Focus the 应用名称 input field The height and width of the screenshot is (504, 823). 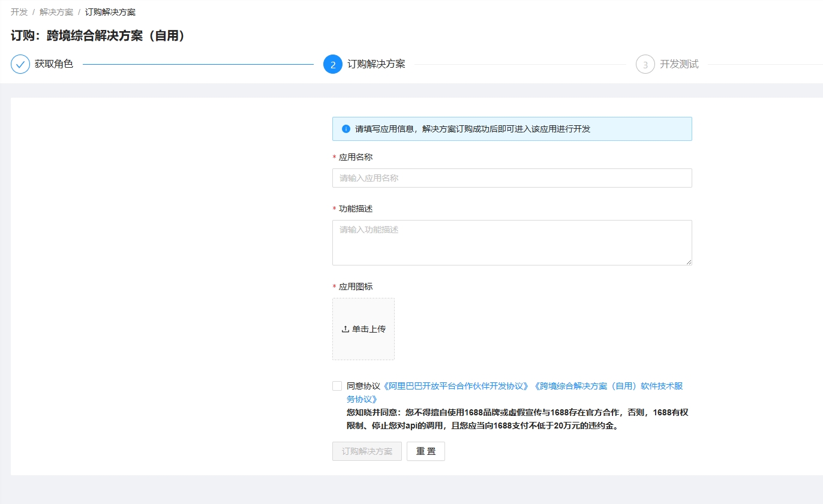(x=512, y=178)
